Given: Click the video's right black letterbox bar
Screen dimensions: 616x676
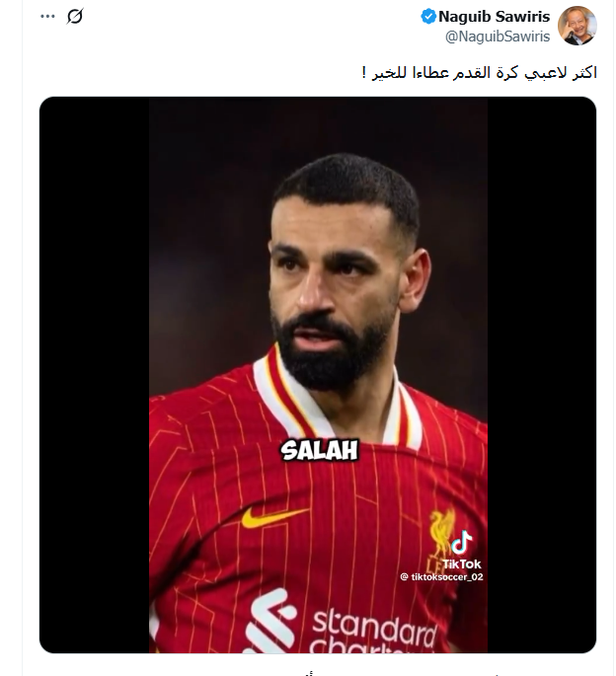Looking at the screenshot, I should tap(542, 375).
